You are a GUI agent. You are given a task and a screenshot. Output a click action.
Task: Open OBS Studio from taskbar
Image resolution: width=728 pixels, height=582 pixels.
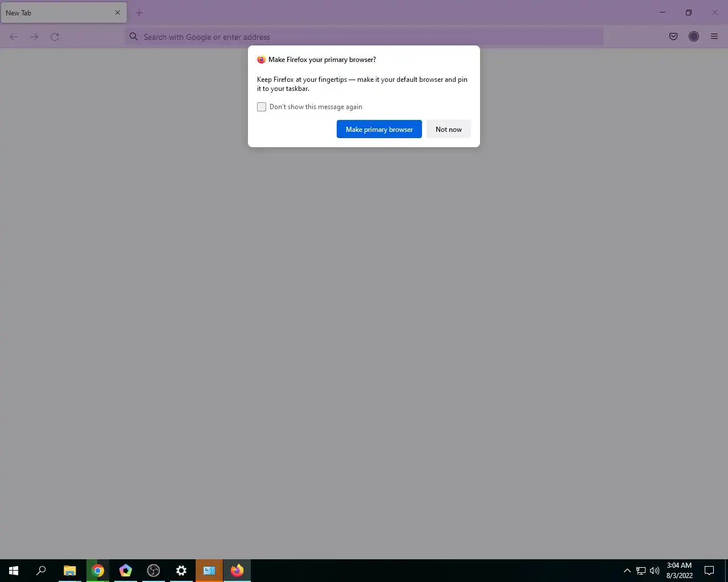154,571
